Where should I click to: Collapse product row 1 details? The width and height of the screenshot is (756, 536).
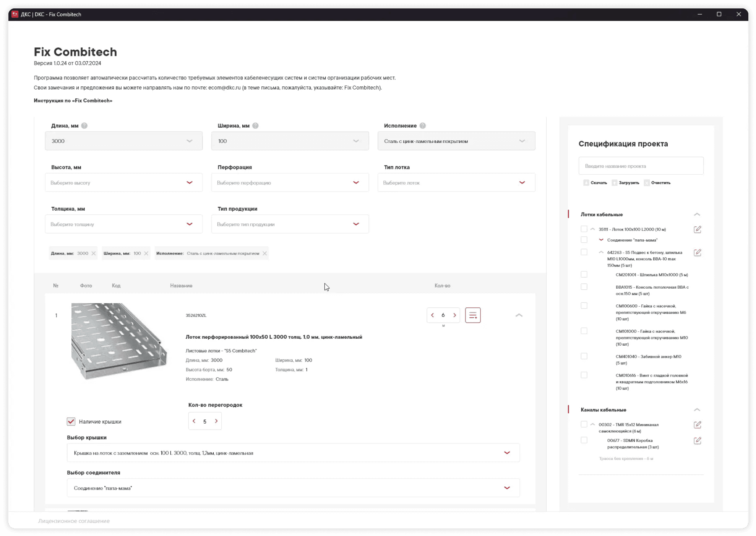tap(519, 315)
